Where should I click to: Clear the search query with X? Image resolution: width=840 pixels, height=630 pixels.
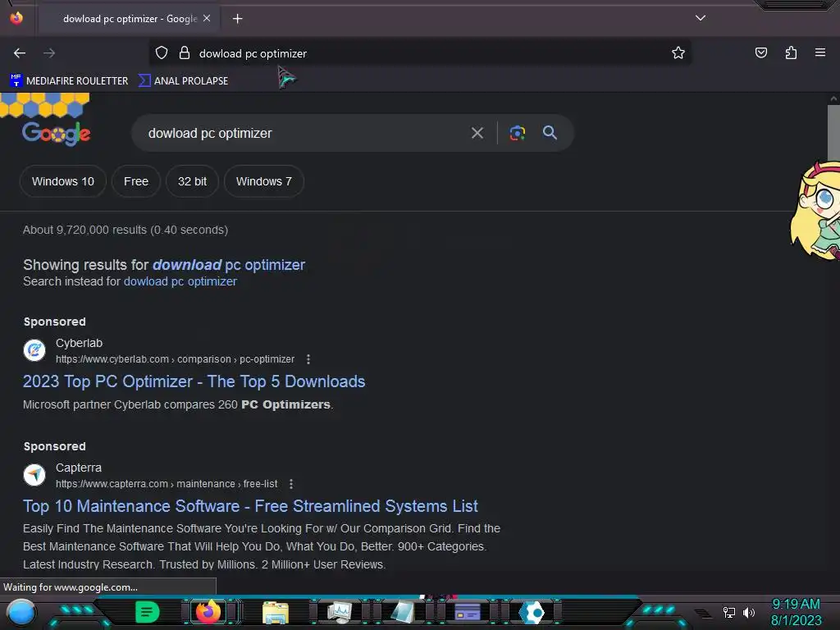[477, 133]
